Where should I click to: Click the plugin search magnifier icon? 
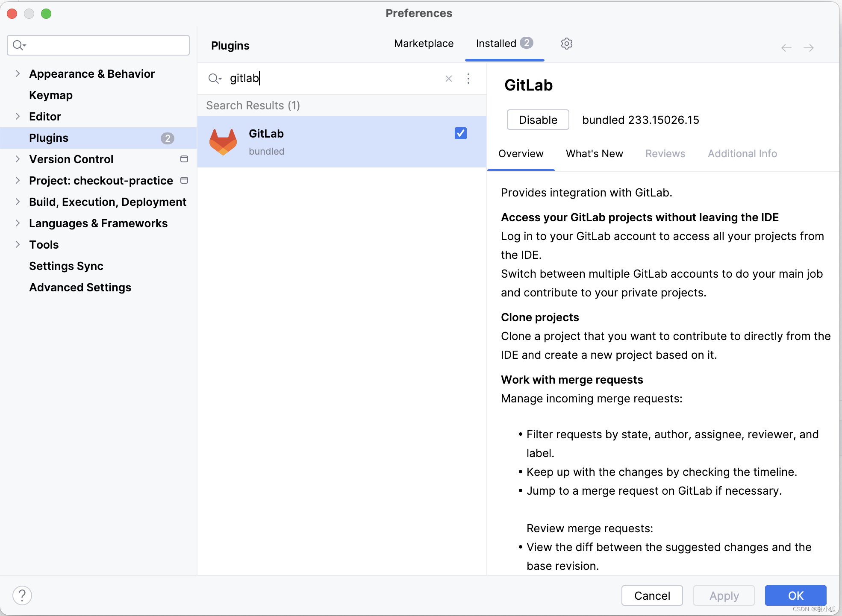click(215, 79)
